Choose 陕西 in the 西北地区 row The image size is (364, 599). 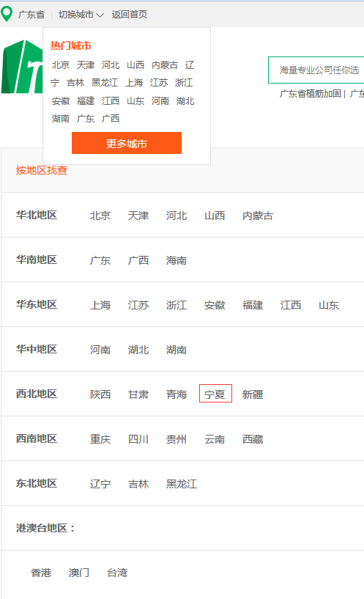coord(100,394)
